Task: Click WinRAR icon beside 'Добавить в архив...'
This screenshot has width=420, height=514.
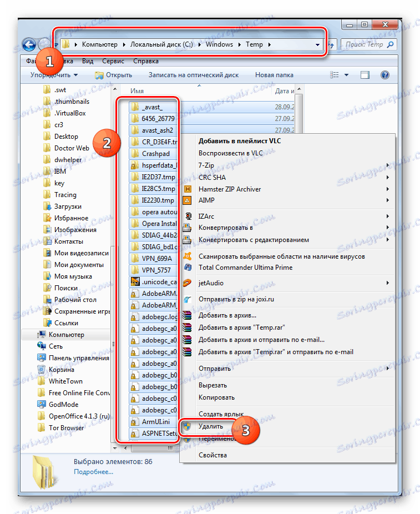Action: 187,315
